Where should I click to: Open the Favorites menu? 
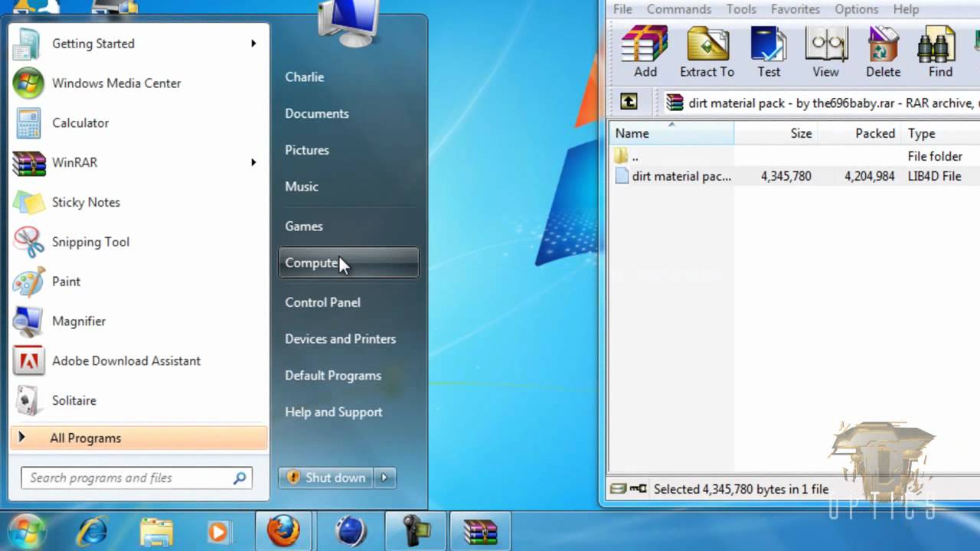[795, 9]
